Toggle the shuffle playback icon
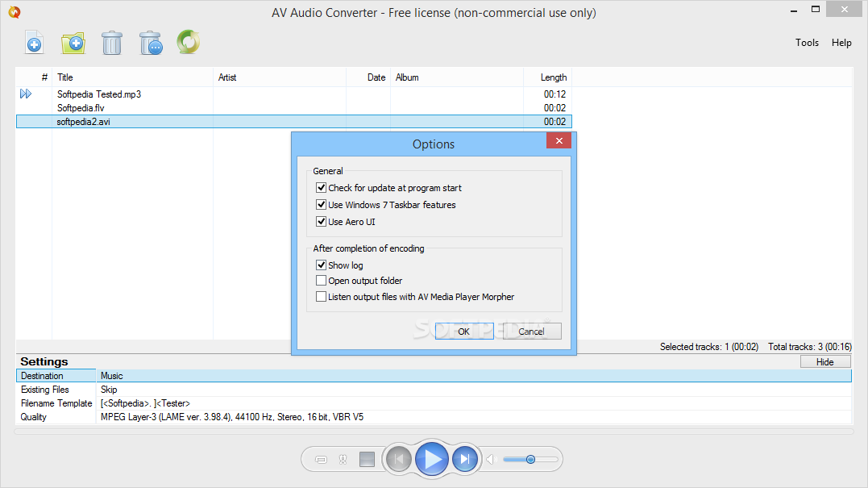The width and height of the screenshot is (868, 488). (x=343, y=459)
